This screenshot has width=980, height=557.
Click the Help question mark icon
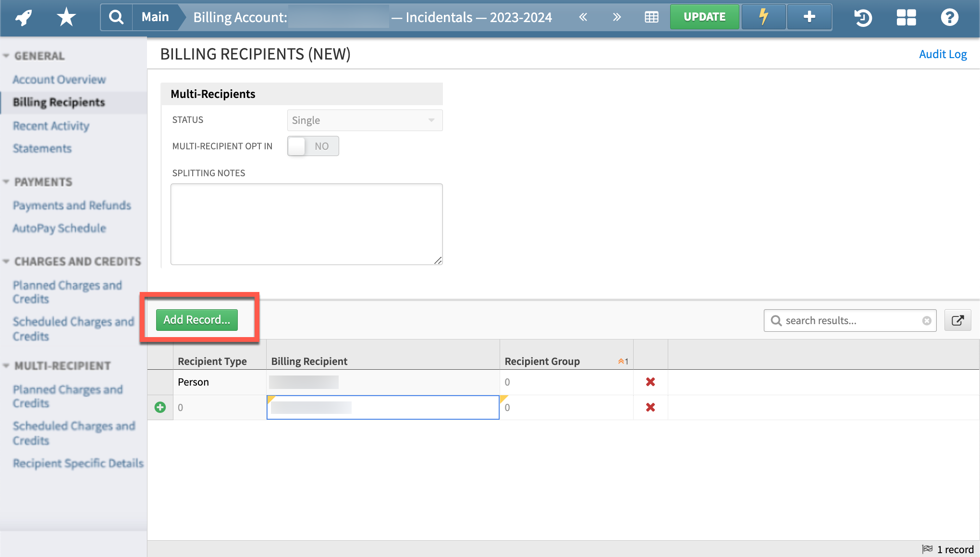(950, 17)
